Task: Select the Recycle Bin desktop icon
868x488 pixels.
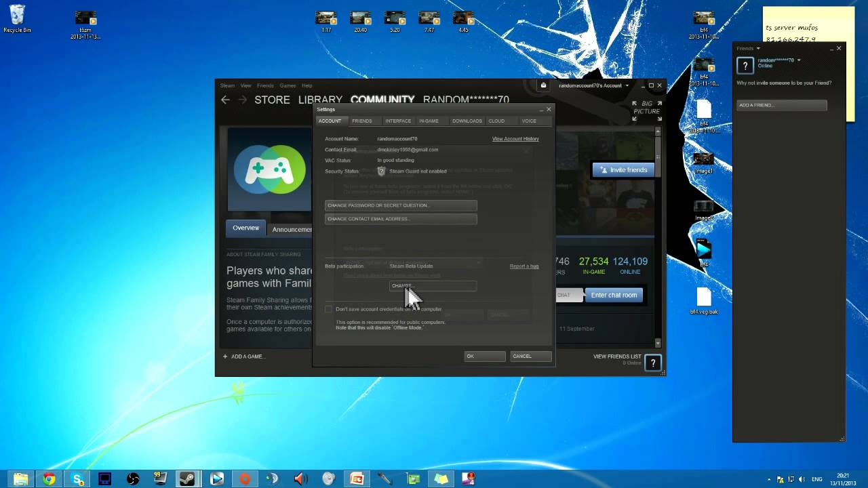Action: point(17,19)
